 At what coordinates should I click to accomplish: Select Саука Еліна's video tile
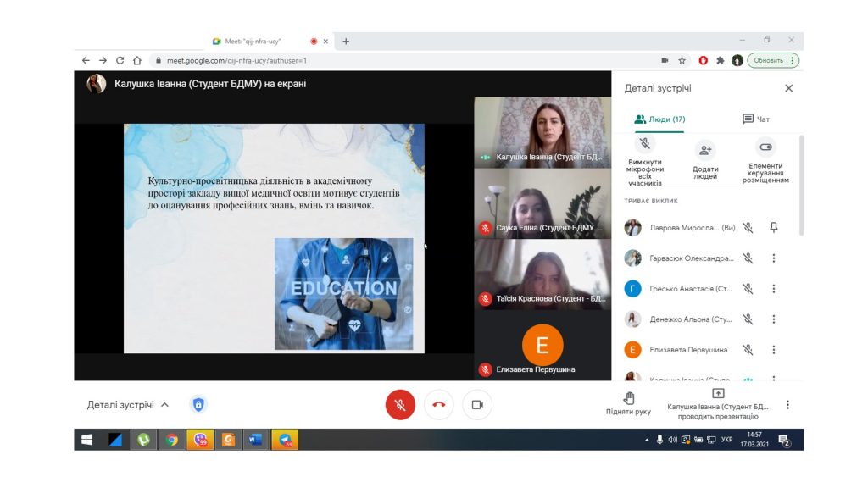pyautogui.click(x=542, y=203)
